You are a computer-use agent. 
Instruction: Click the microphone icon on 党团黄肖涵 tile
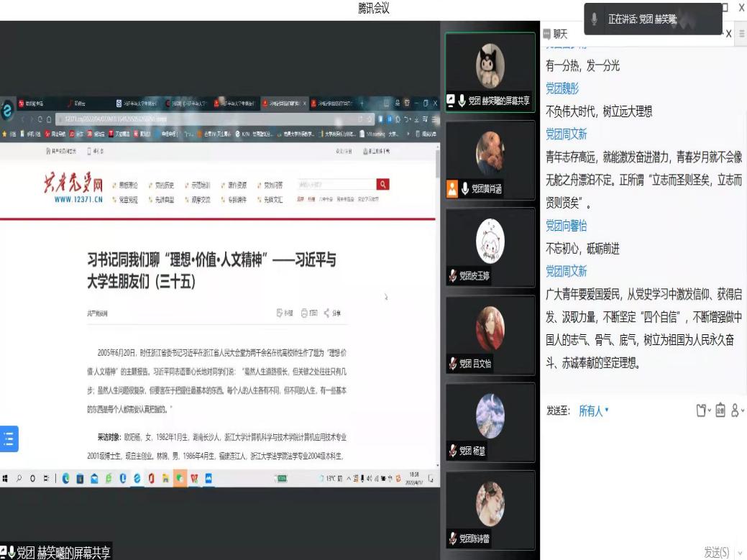pos(465,188)
